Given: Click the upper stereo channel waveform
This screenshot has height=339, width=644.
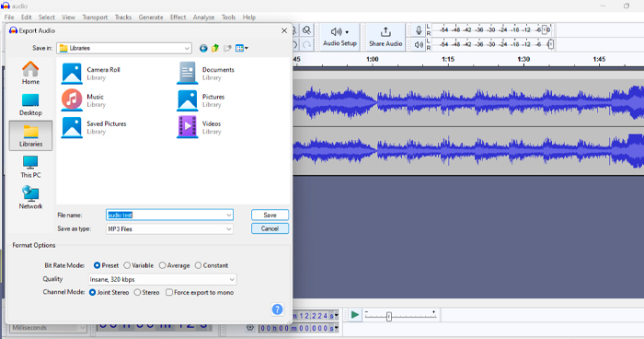Looking at the screenshot, I should [468, 101].
